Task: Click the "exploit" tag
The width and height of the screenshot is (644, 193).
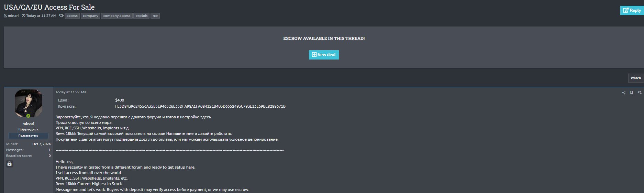Action: click(x=142, y=16)
